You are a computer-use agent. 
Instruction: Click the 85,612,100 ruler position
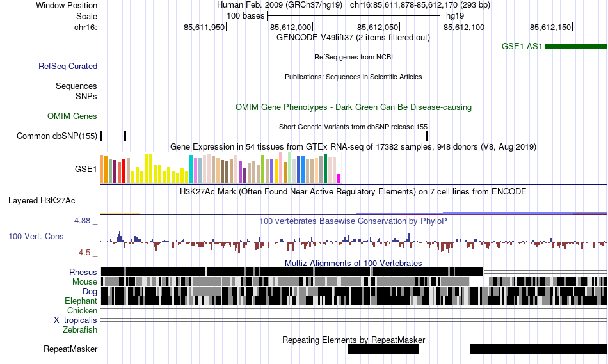click(x=464, y=27)
